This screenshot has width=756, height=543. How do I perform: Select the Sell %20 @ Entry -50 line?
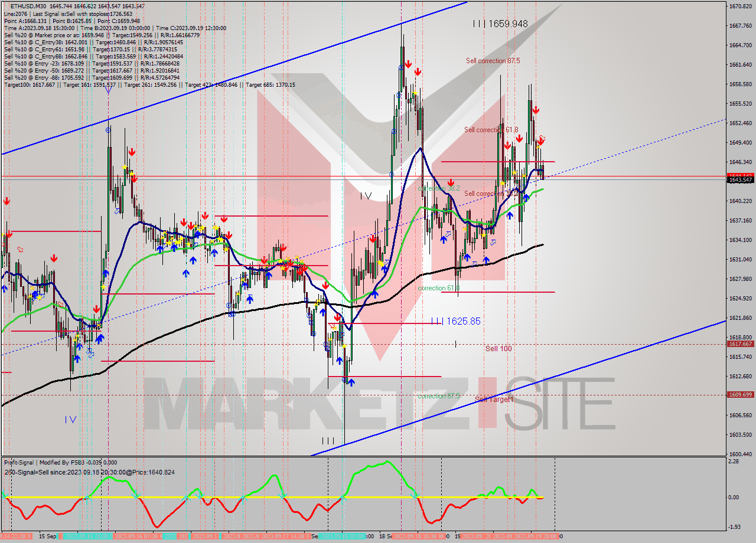[92, 70]
